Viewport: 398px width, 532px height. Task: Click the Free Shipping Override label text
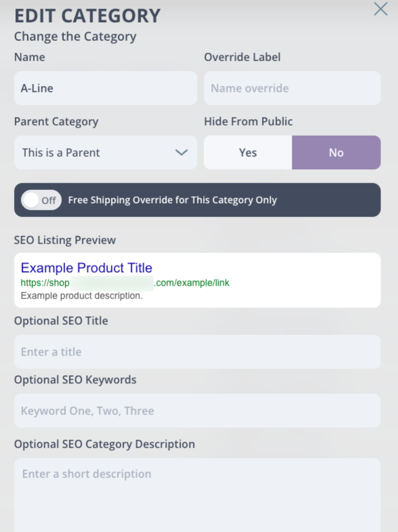pos(172,200)
